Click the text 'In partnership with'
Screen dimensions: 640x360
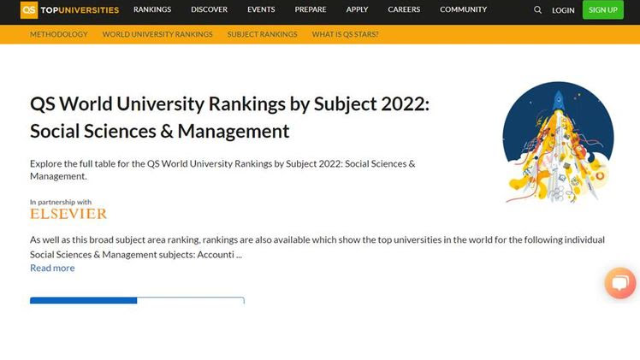pos(61,202)
